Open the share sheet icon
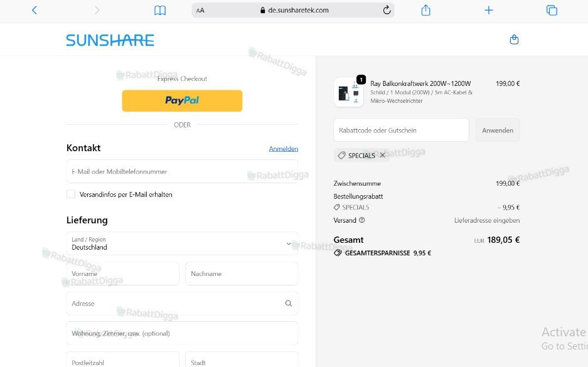The height and width of the screenshot is (367, 588). click(425, 10)
